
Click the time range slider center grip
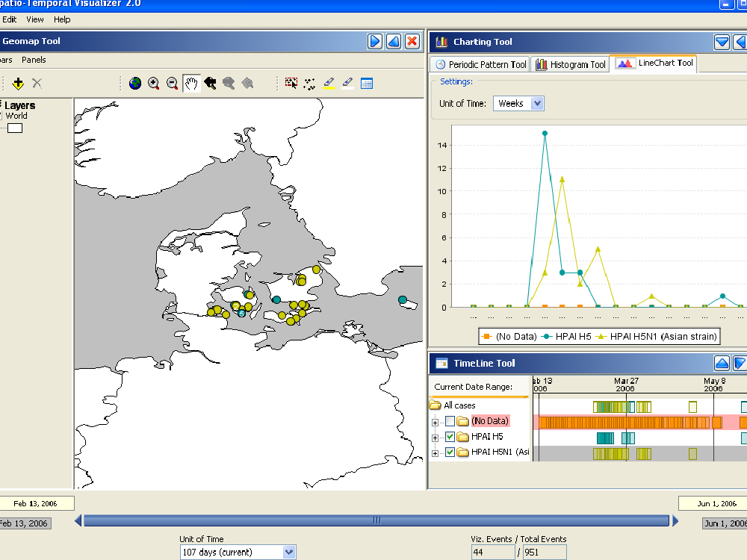click(x=376, y=521)
